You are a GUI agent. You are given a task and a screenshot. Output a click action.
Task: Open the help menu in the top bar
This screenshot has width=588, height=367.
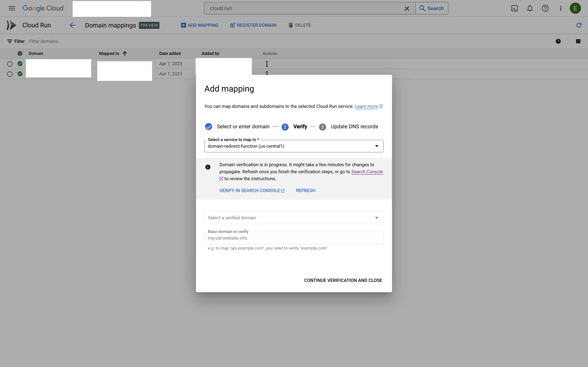click(x=545, y=8)
